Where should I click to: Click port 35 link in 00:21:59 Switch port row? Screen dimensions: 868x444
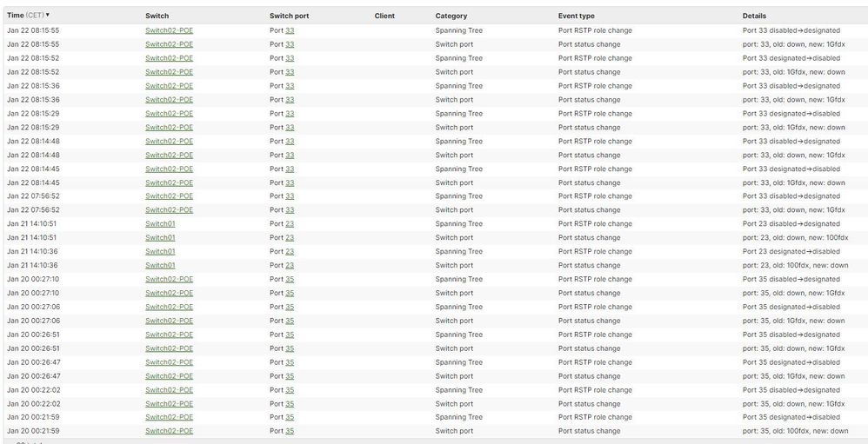(290, 431)
